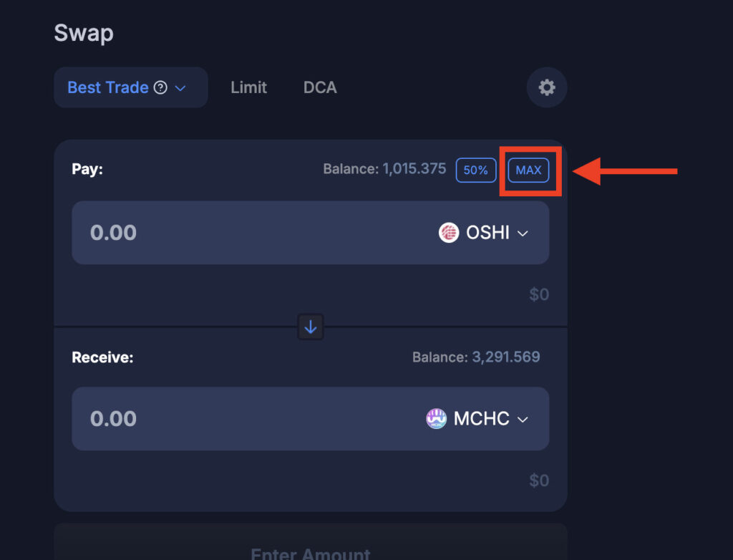Click the OSHI token name
Image resolution: width=733 pixels, height=560 pixels.
[487, 233]
